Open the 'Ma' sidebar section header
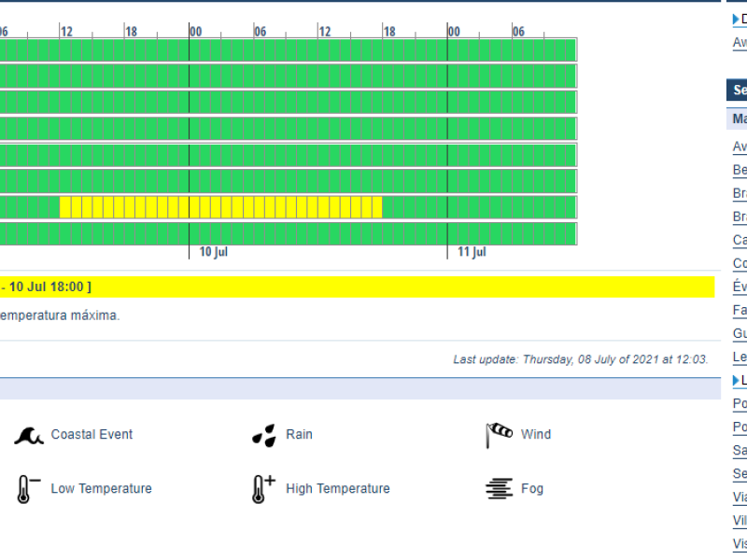747x560 pixels. point(737,119)
